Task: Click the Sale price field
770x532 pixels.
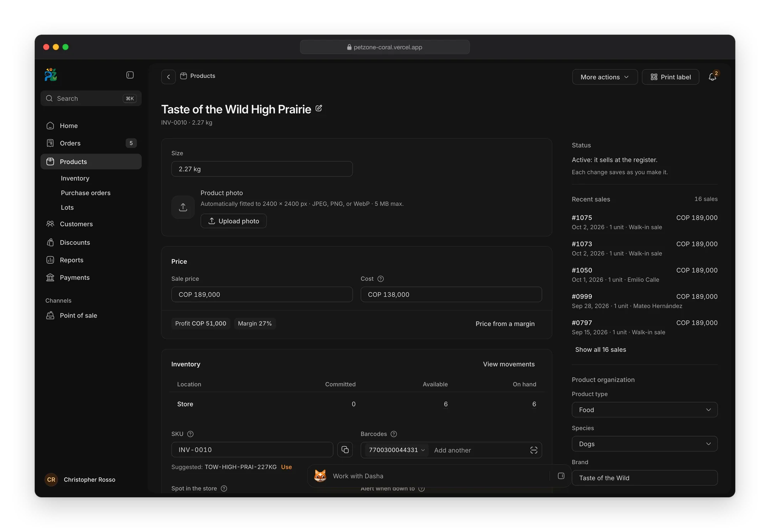Action: point(262,294)
